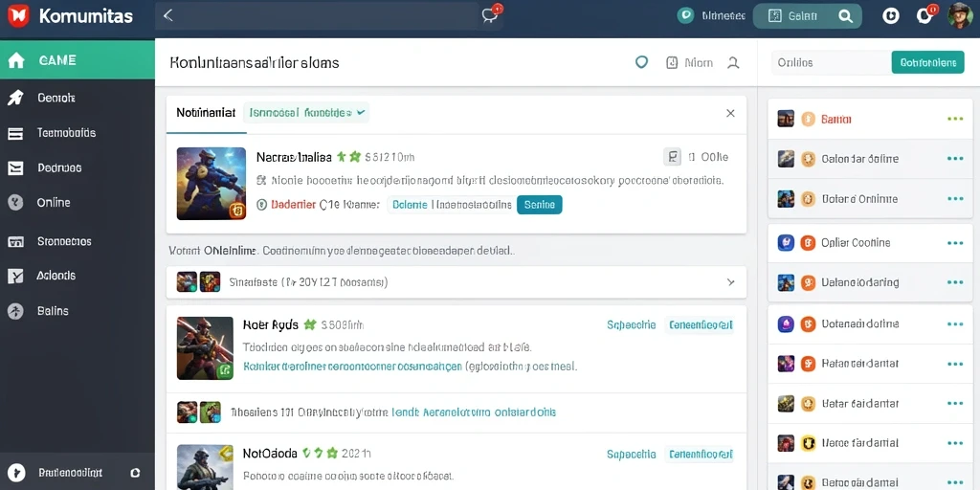The width and height of the screenshot is (980, 490).
Task: Toggle the icon beside Oolie in first card
Action: [672, 157]
